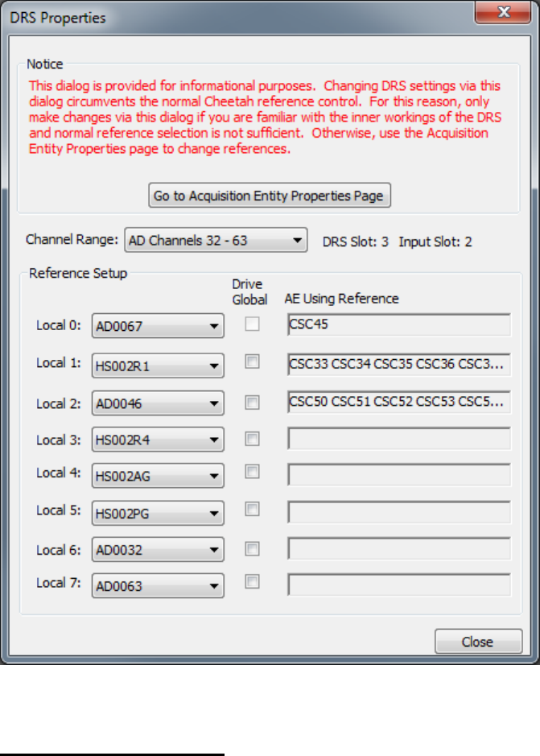Close the window with the red X button
Viewport: 540px width, 756px height.
pyautogui.click(x=503, y=12)
